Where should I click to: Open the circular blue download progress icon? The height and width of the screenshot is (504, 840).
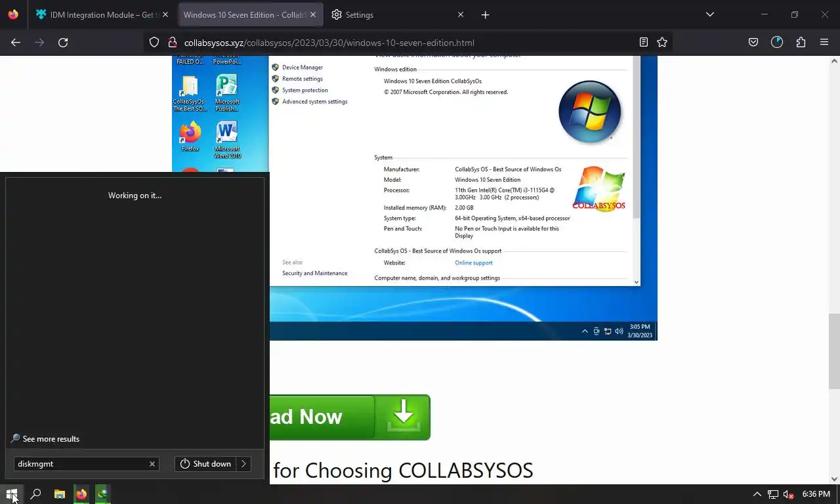(x=777, y=43)
